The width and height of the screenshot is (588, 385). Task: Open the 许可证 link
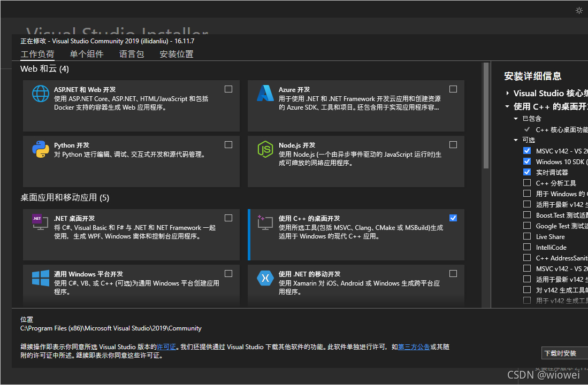point(166,346)
